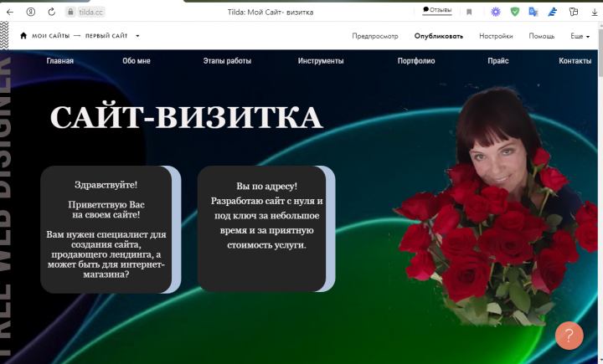Select Главная in site menu
Viewport: 603px width, 364px height.
pos(60,61)
